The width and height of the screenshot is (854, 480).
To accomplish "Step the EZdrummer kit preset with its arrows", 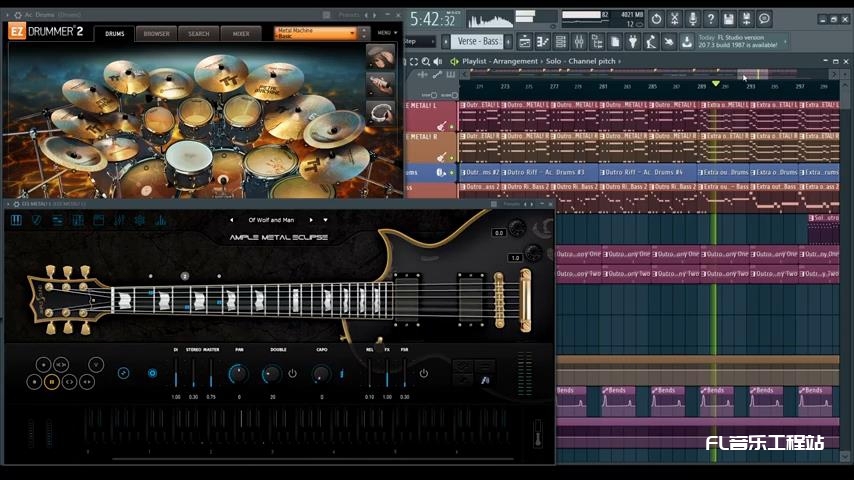I will [x=364, y=33].
